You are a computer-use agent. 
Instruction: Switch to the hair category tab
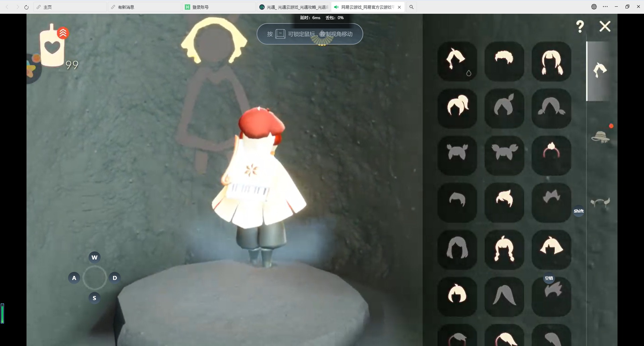[x=600, y=70]
